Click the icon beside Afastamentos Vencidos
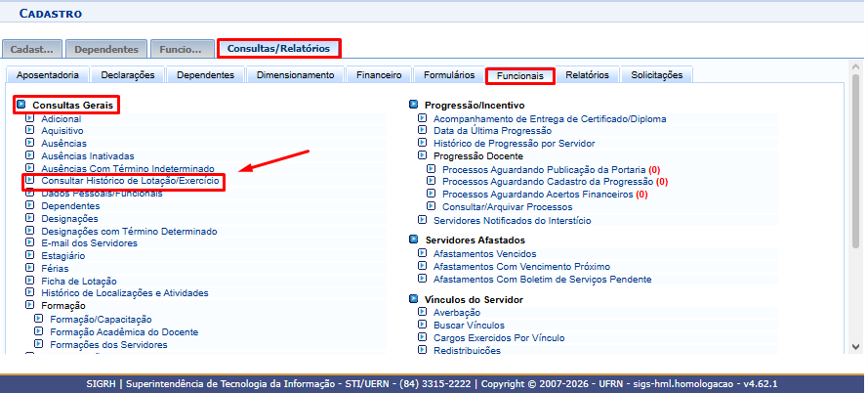Image resolution: width=868 pixels, height=393 pixels. point(423,253)
